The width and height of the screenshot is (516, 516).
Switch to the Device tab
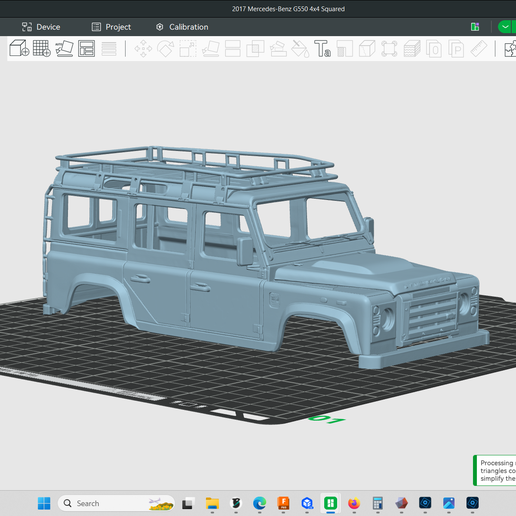coord(41,27)
